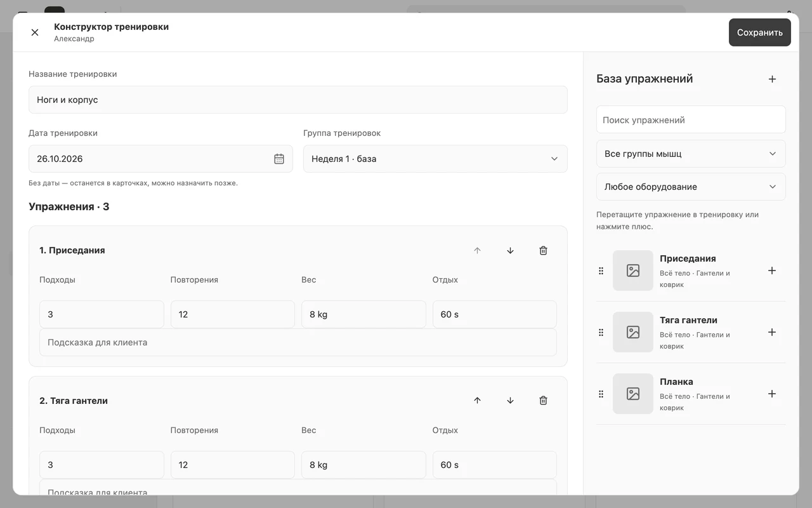Edit Повторения field of Приседания

coord(232,314)
